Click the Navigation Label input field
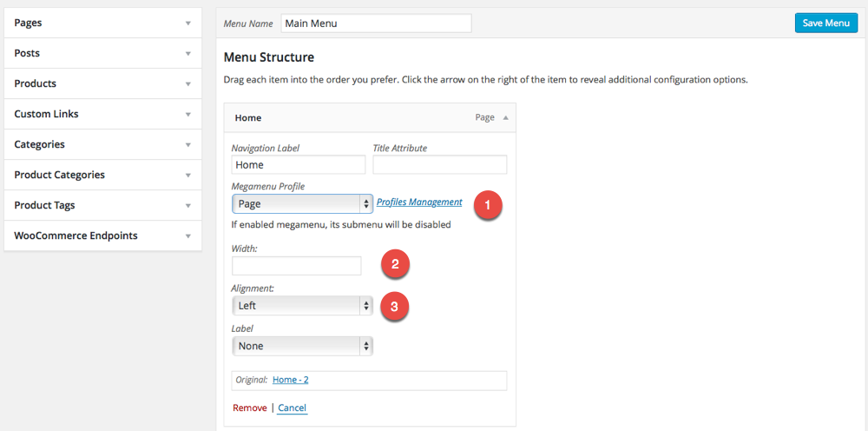This screenshot has height=431, width=868. coord(299,164)
